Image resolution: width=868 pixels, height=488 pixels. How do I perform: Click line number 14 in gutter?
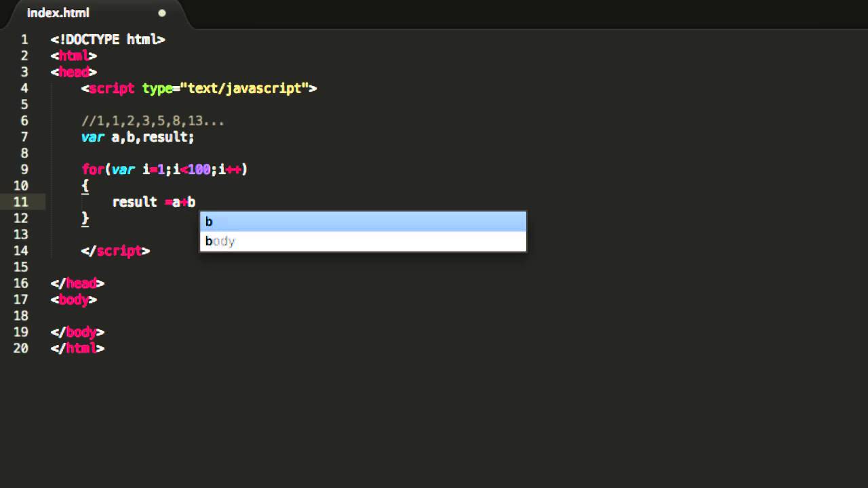click(x=20, y=251)
